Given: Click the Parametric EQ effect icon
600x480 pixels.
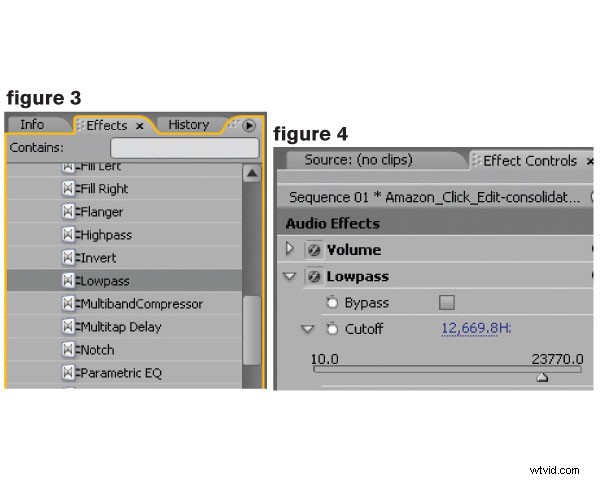Looking at the screenshot, I should [68, 372].
